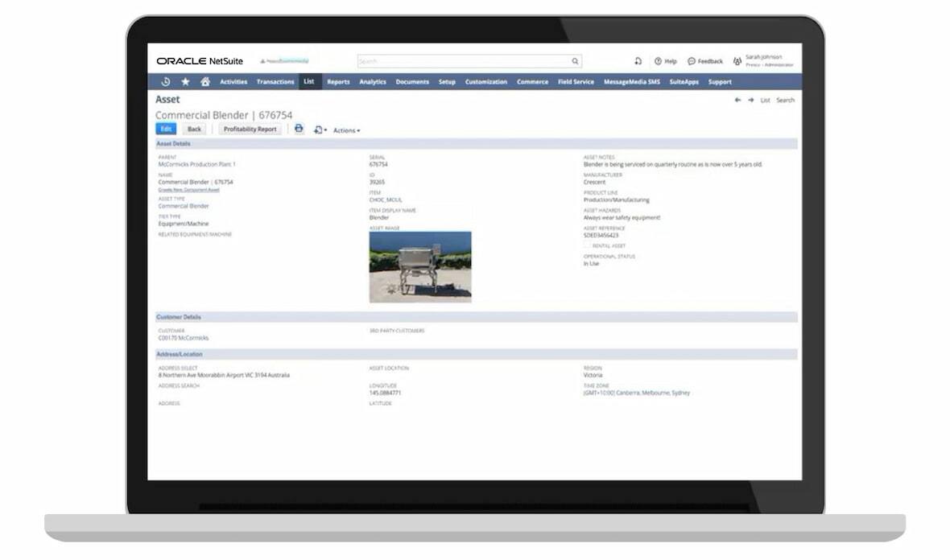Screen dimensions: 950x560
Task: Focus the global Search field
Action: pos(464,61)
